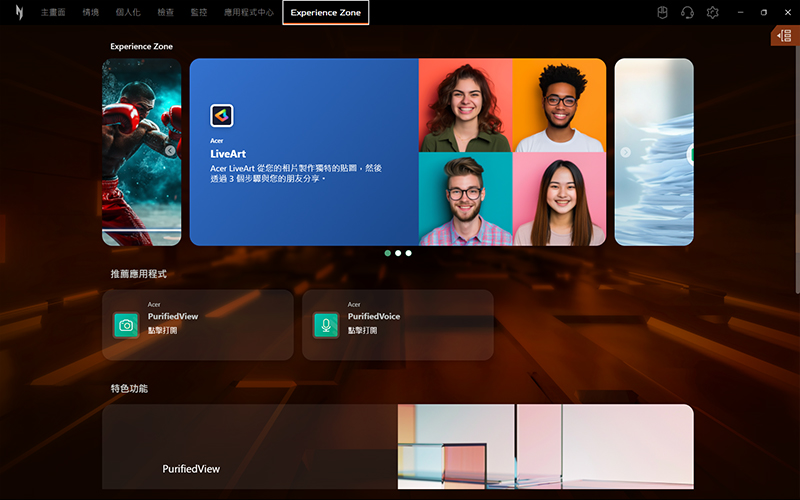Open settings via gear icon
800x500 pixels.
712,12
